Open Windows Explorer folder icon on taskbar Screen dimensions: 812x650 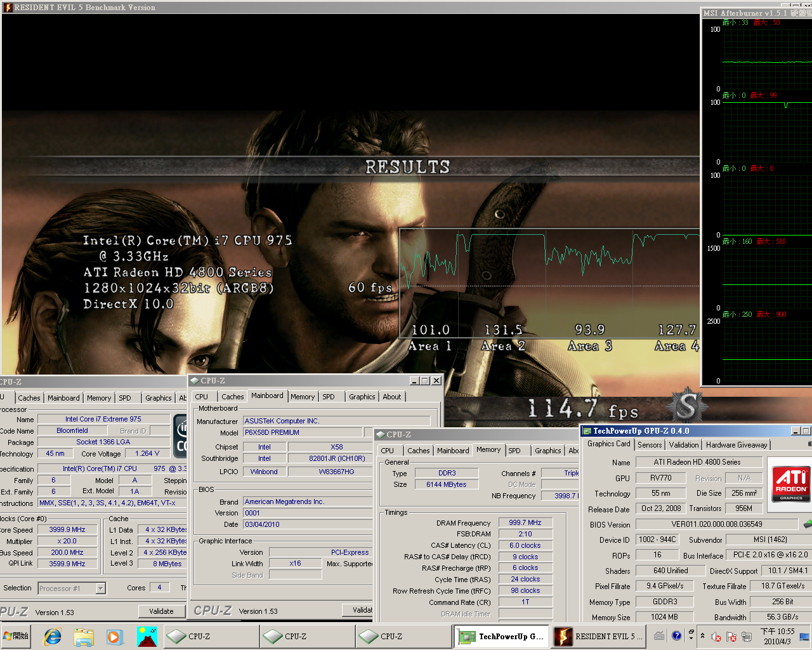83,636
